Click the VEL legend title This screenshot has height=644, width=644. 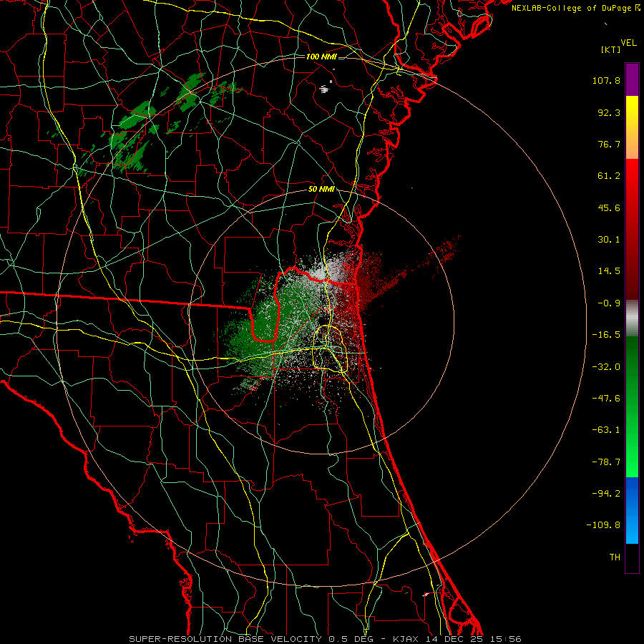tap(628, 43)
